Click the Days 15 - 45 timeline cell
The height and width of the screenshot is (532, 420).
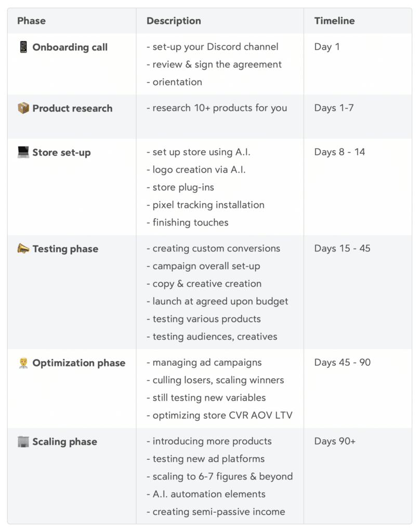(342, 248)
